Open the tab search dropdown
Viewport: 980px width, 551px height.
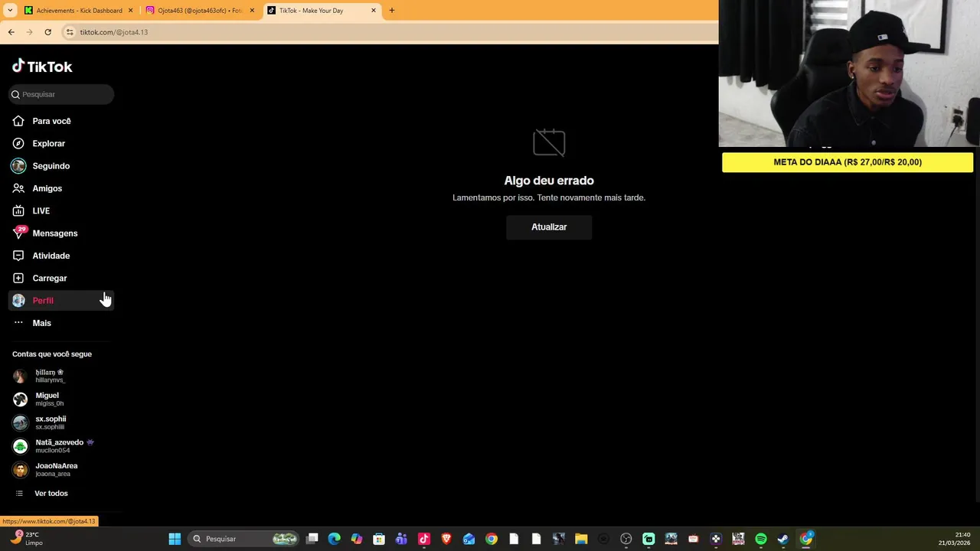(x=10, y=11)
